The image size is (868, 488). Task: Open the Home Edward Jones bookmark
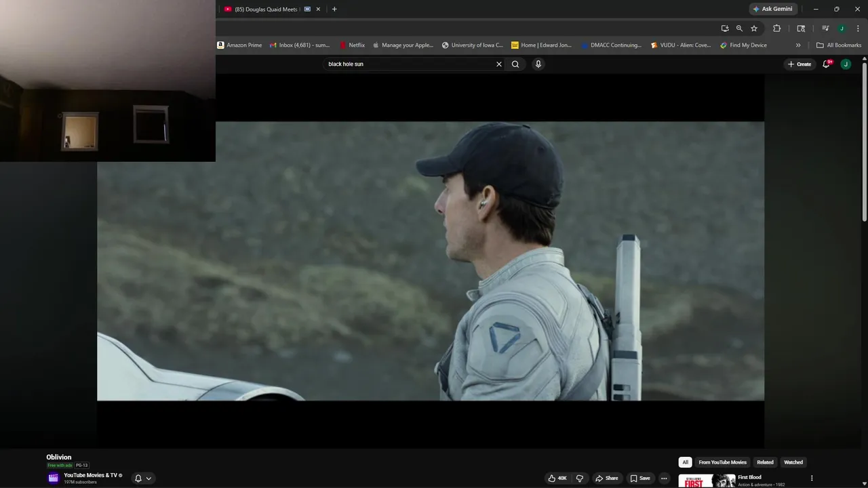tap(542, 45)
